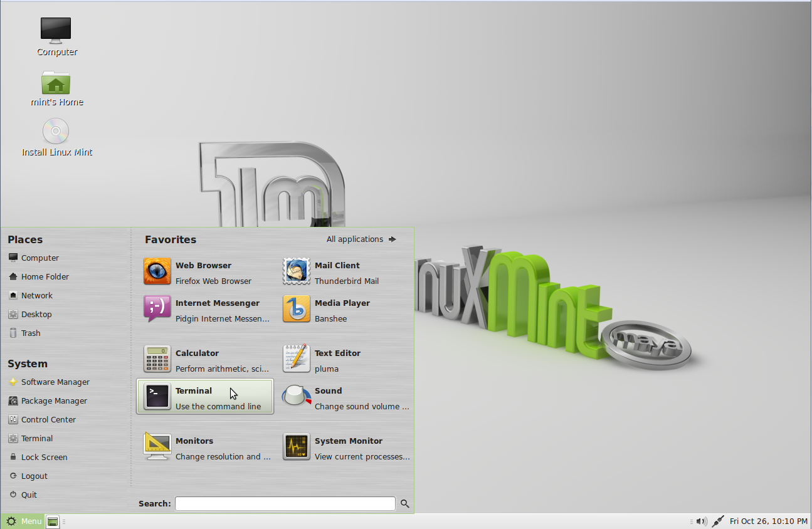The image size is (812, 529).
Task: Launch Terminal from Favorites
Action: pos(205,397)
